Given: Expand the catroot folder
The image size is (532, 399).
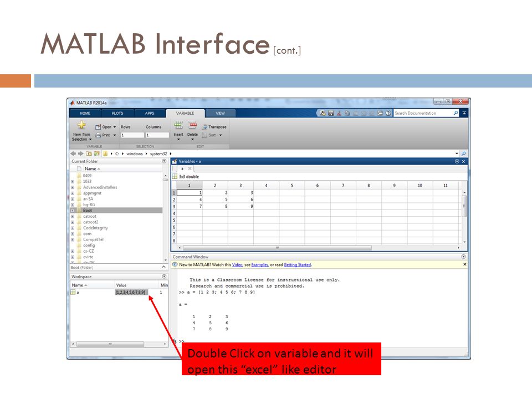Looking at the screenshot, I should pos(72,217).
